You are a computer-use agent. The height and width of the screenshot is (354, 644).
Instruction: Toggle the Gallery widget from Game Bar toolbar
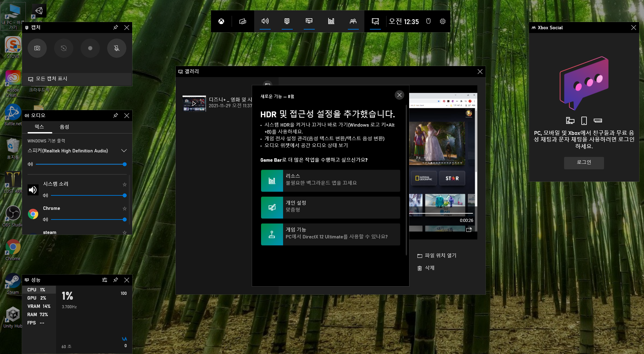(375, 21)
